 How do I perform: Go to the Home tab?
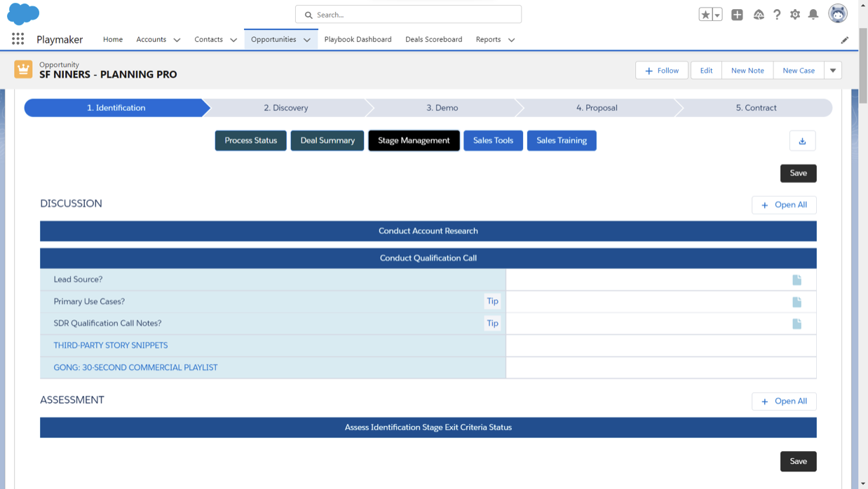tap(113, 39)
